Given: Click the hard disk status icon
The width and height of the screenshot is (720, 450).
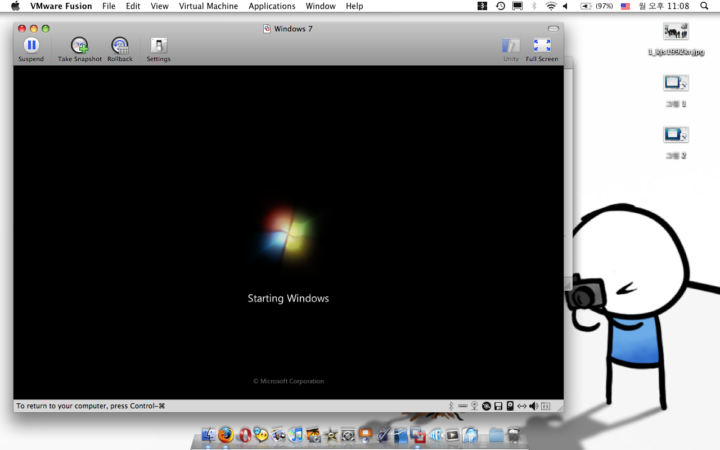Looking at the screenshot, I should pyautogui.click(x=510, y=406).
